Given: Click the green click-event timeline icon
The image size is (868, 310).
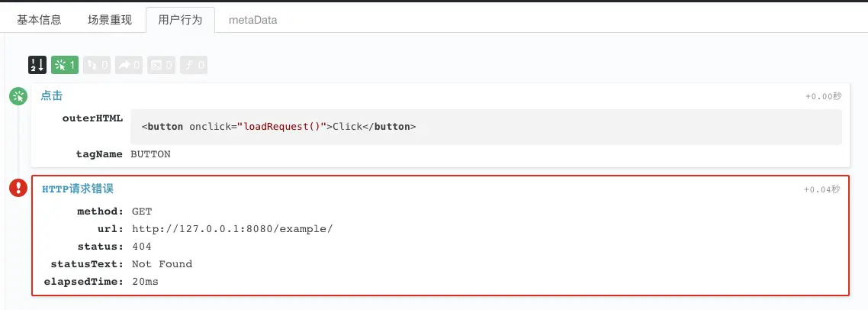Looking at the screenshot, I should coord(18,96).
